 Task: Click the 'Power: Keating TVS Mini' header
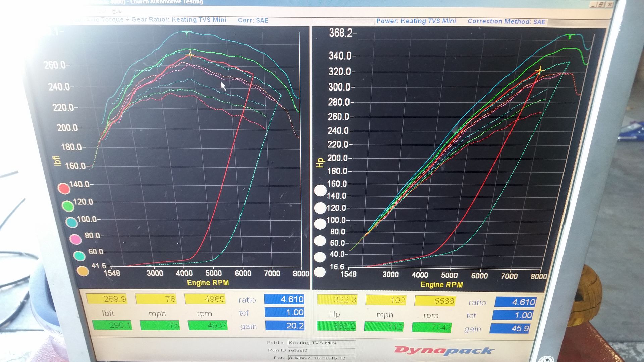416,21
